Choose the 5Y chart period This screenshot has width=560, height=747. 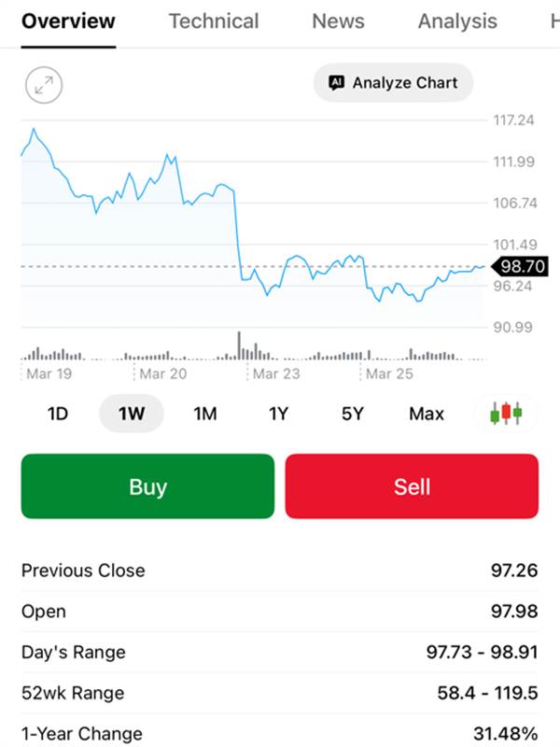[x=352, y=414]
